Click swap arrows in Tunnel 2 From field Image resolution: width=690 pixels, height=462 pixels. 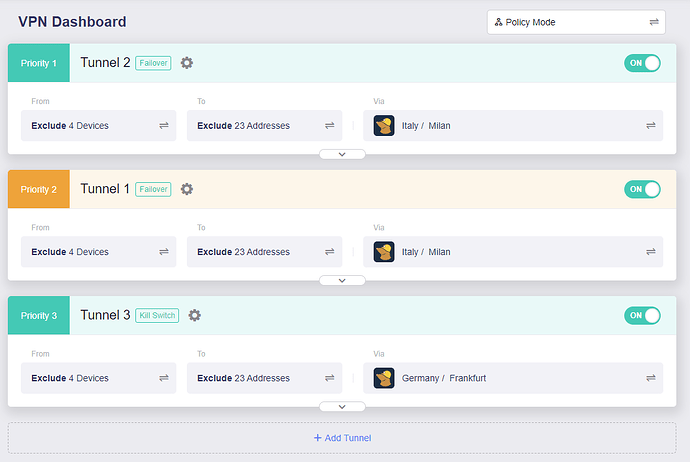pyautogui.click(x=163, y=126)
